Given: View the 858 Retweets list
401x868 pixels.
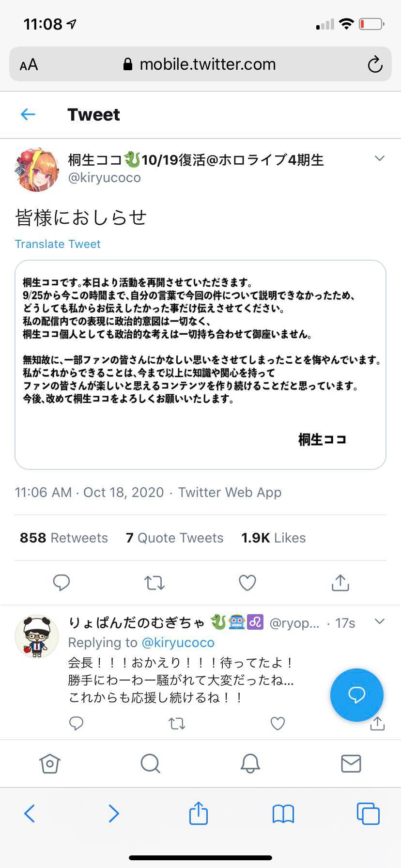Looking at the screenshot, I should [63, 538].
